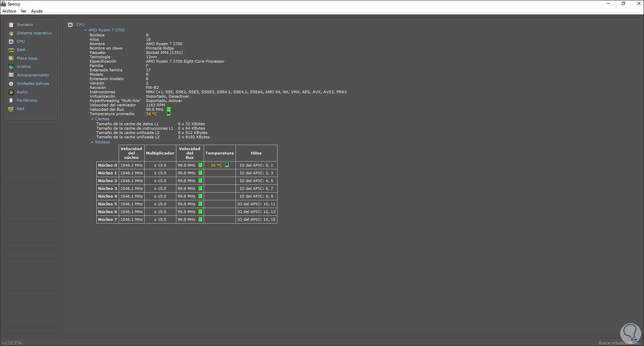This screenshot has height=346, width=644.
Task: Open the Sumario section icon
Action: pyautogui.click(x=11, y=25)
